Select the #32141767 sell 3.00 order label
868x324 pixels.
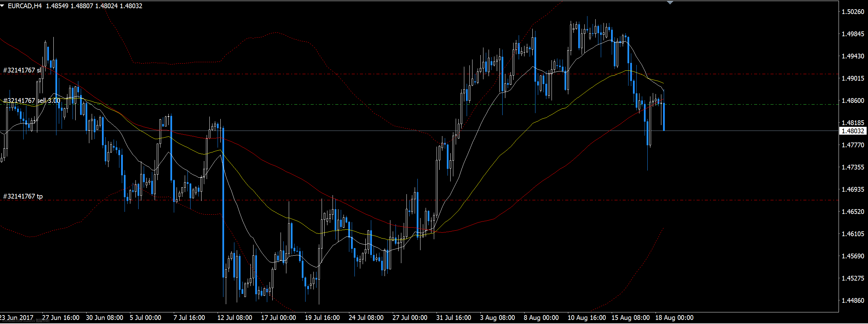point(31,100)
